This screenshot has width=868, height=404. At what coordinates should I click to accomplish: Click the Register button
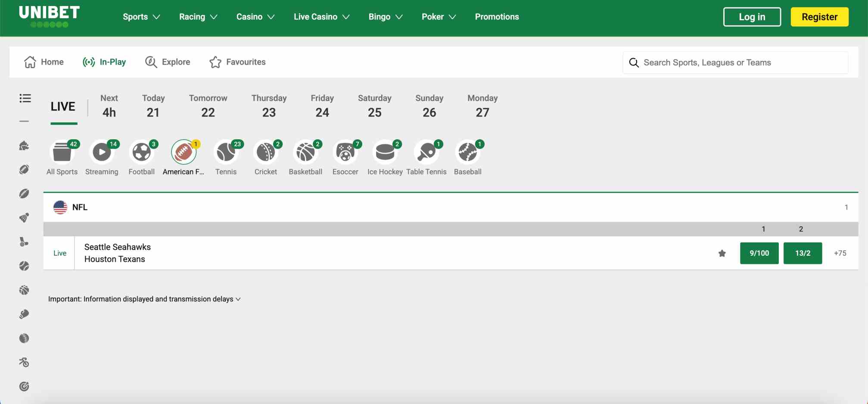pyautogui.click(x=819, y=17)
